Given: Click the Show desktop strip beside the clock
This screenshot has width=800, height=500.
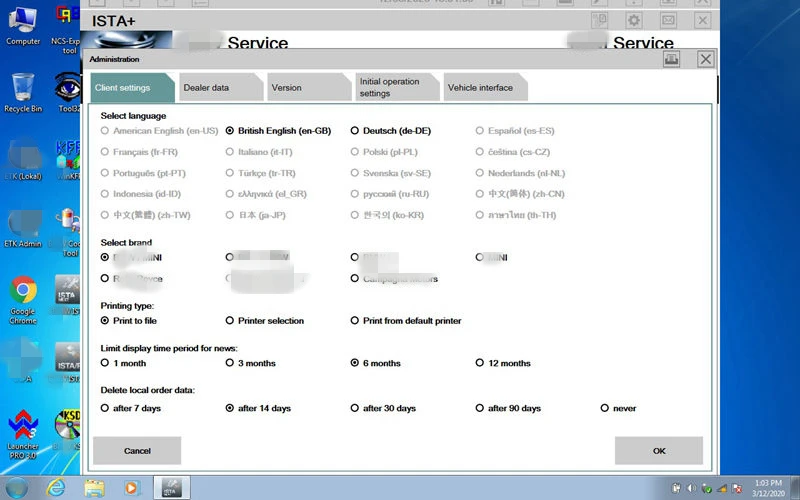Looking at the screenshot, I should 795,488.
